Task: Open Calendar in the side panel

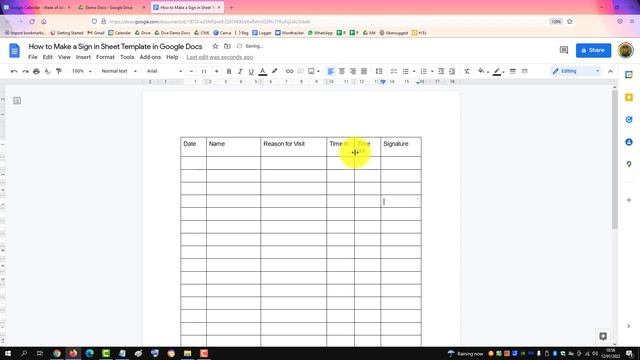Action: coord(629,75)
